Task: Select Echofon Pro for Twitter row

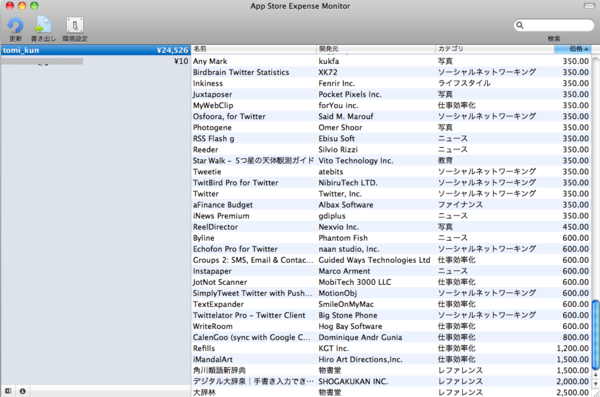Action: pyautogui.click(x=391, y=249)
